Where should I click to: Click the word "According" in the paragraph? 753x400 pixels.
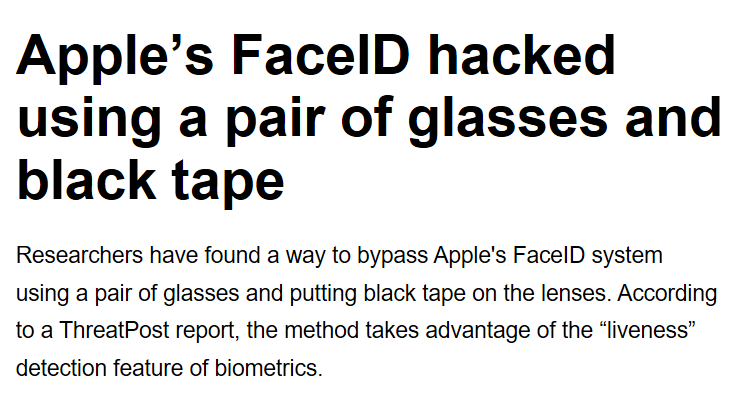[667, 293]
